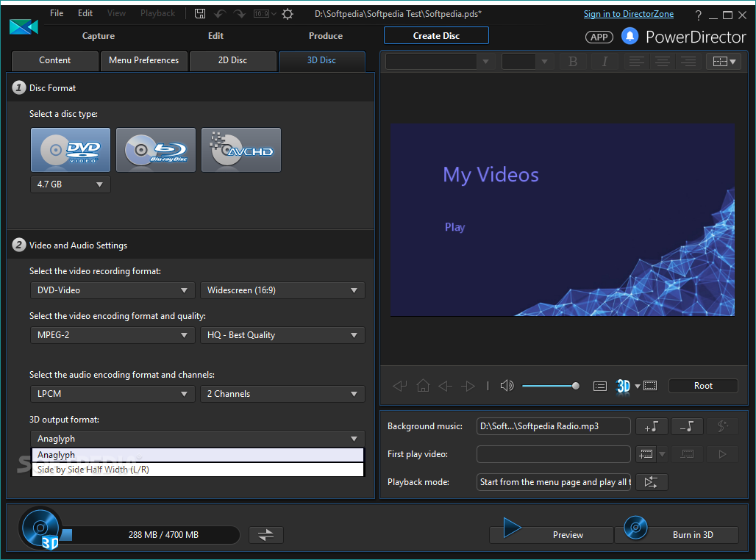Click the Burn in 3D button
Screen dimensions: 756x560
point(677,534)
